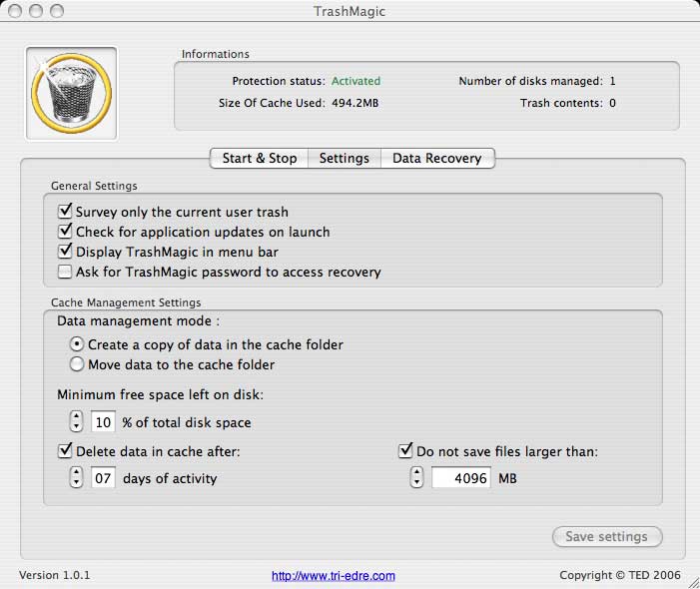Click the TrashMagic window title
The height and width of the screenshot is (589, 700).
[350, 11]
